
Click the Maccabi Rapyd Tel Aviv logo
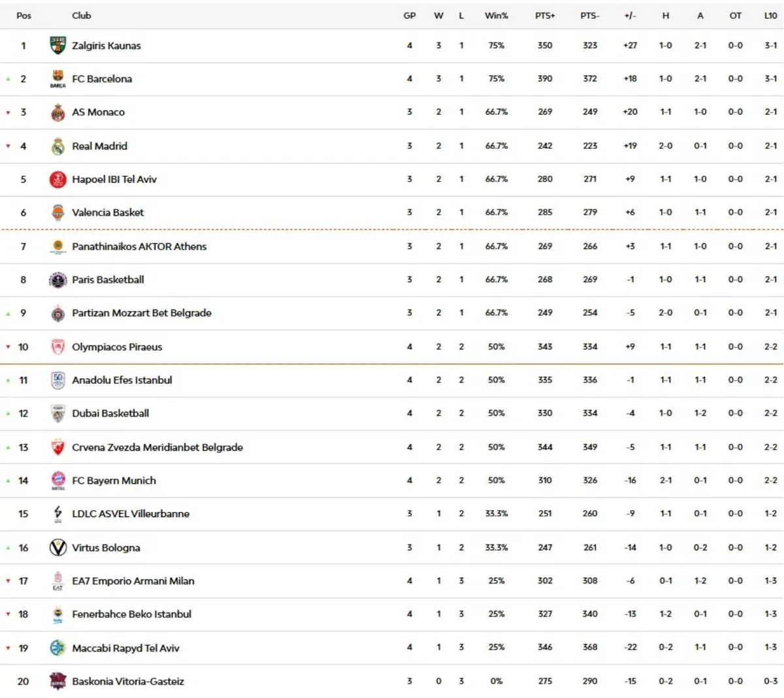click(58, 648)
